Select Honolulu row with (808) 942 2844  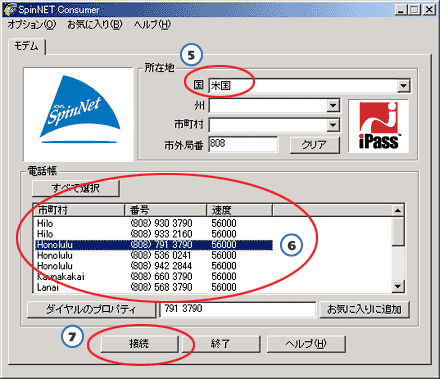(x=153, y=266)
